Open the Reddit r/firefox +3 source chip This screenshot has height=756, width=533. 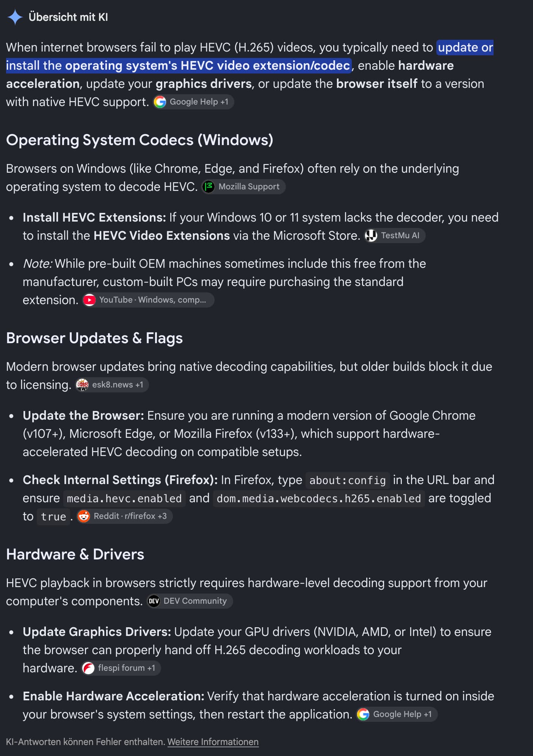124,516
